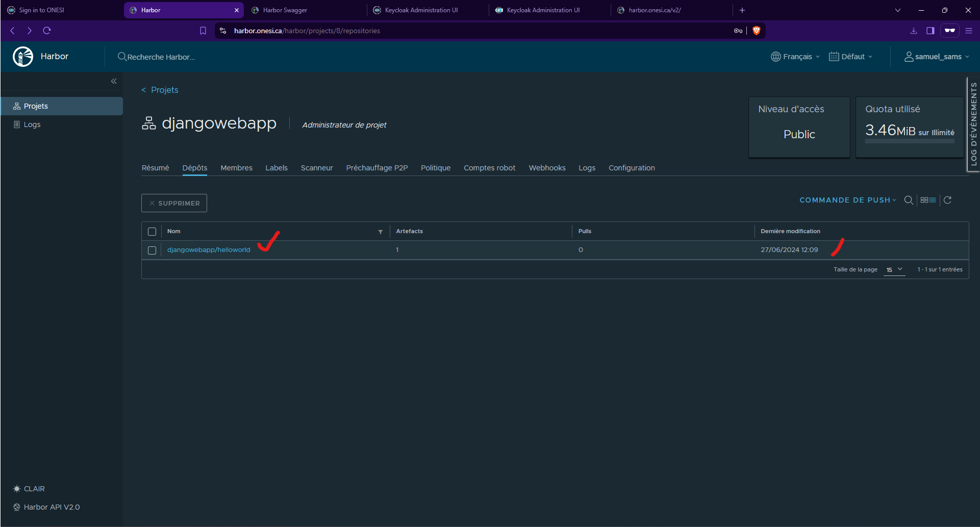The width and height of the screenshot is (980, 527).
Task: Sort by Dernière modification column header
Action: 790,231
